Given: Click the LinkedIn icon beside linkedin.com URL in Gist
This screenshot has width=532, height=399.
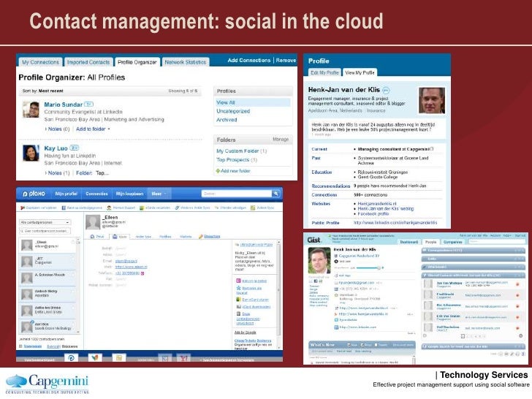Looking at the screenshot, I should (x=336, y=327).
